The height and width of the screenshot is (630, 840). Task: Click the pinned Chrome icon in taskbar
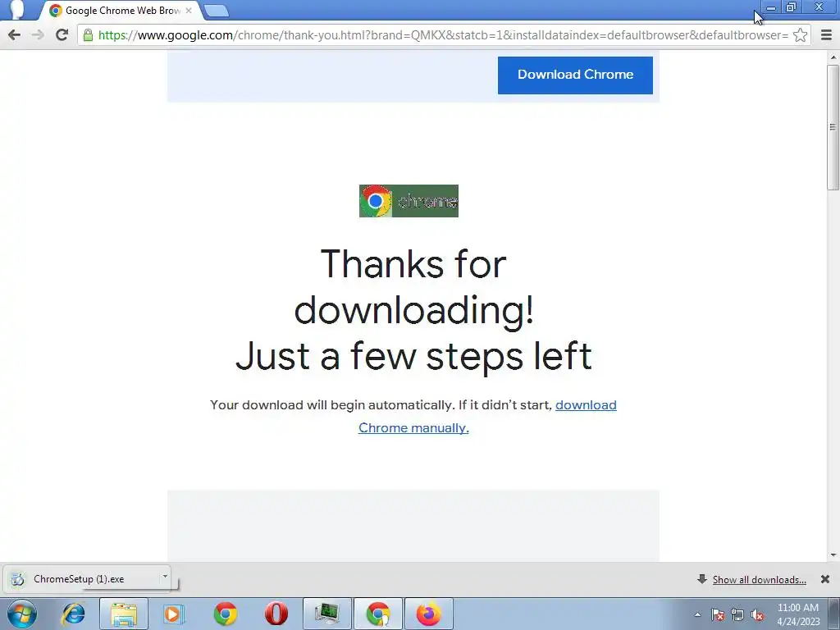coord(225,614)
